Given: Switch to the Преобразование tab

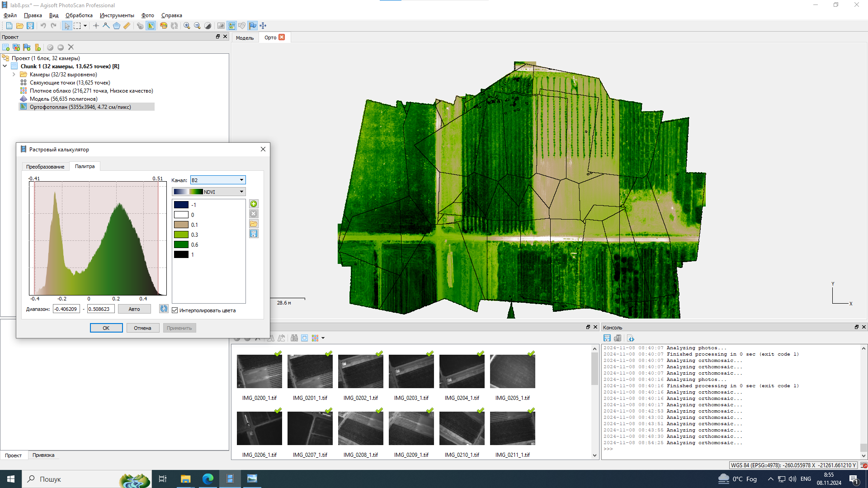Looking at the screenshot, I should [x=45, y=167].
